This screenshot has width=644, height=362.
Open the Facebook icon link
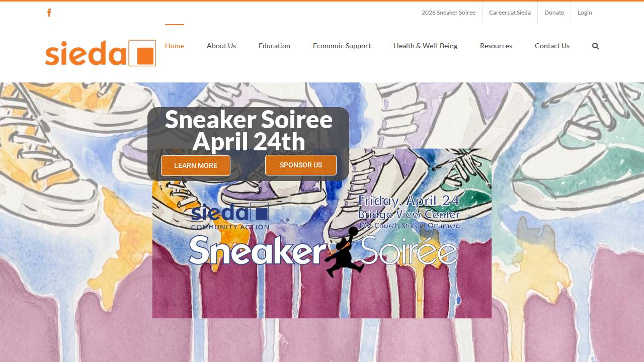(49, 13)
